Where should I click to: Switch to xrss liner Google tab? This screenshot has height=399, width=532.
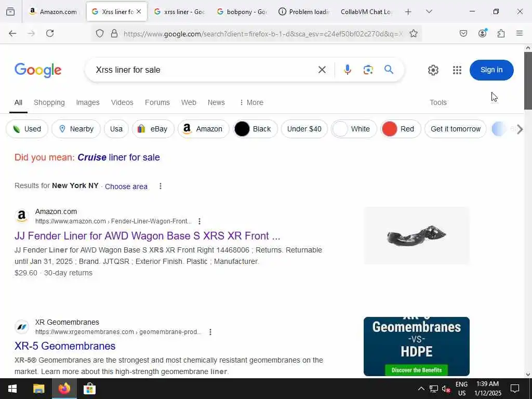pos(179,11)
